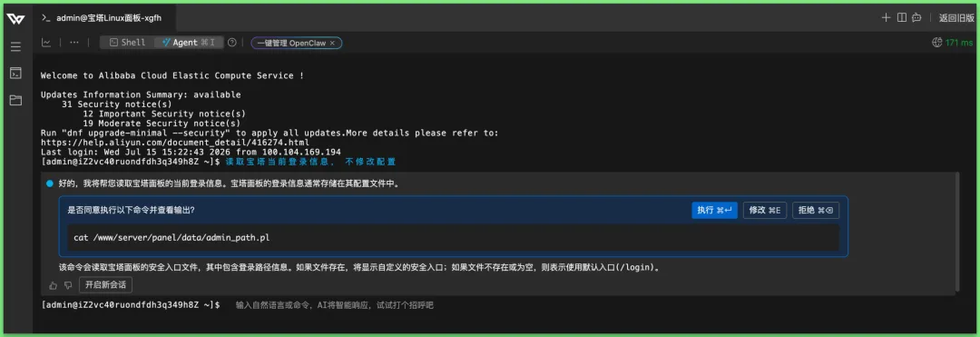Click the 执行 execute button
The width and height of the screenshot is (980, 337).
pos(714,210)
